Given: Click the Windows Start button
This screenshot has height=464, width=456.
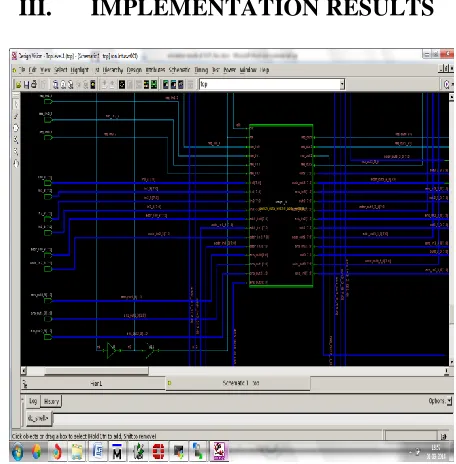Looking at the screenshot, I should pos(17,452).
